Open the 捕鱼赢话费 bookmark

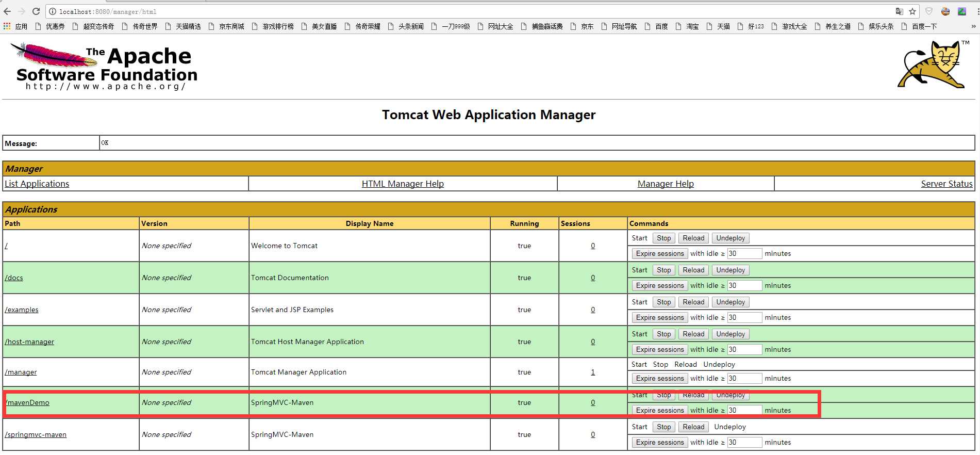tap(542, 26)
